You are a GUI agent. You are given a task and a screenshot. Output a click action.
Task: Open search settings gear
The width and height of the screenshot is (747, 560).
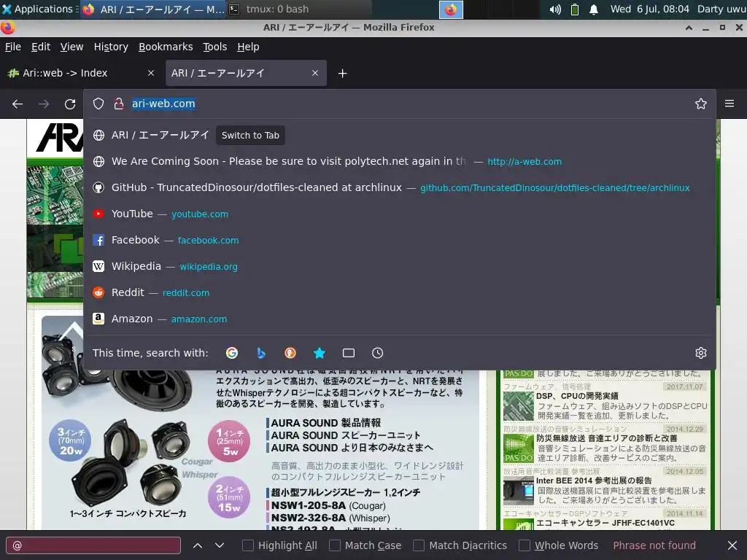700,353
